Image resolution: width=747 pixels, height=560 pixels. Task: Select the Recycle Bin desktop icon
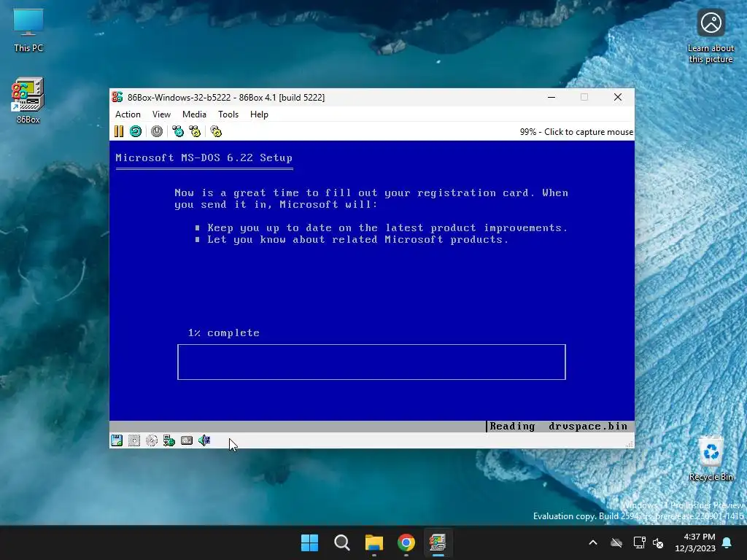pyautogui.click(x=711, y=459)
